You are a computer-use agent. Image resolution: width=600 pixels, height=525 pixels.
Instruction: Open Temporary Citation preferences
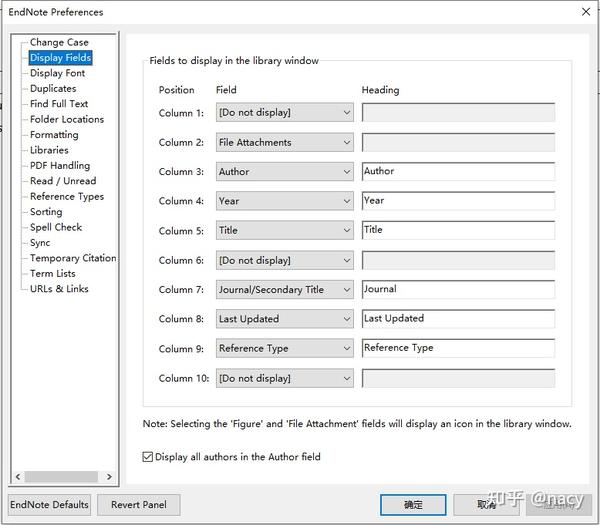click(x=73, y=258)
